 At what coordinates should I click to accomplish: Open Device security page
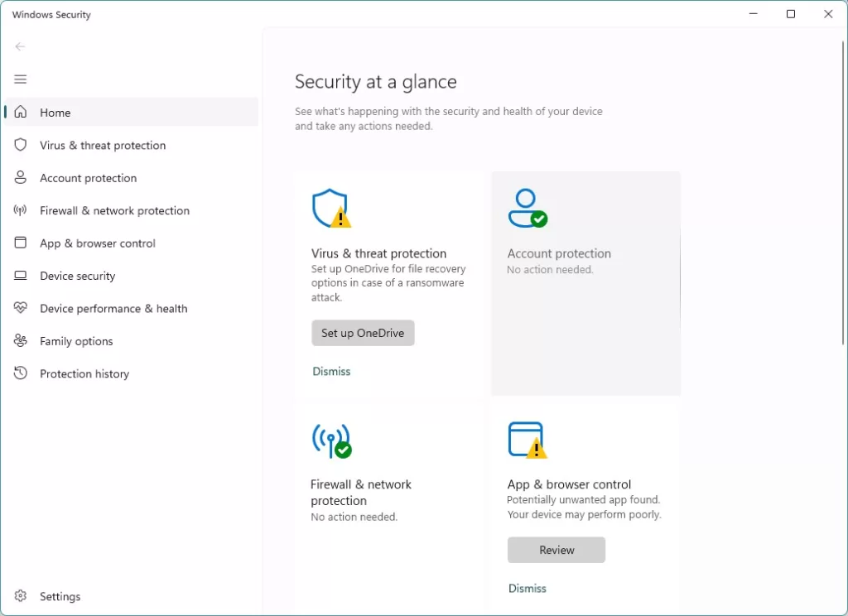click(x=77, y=276)
